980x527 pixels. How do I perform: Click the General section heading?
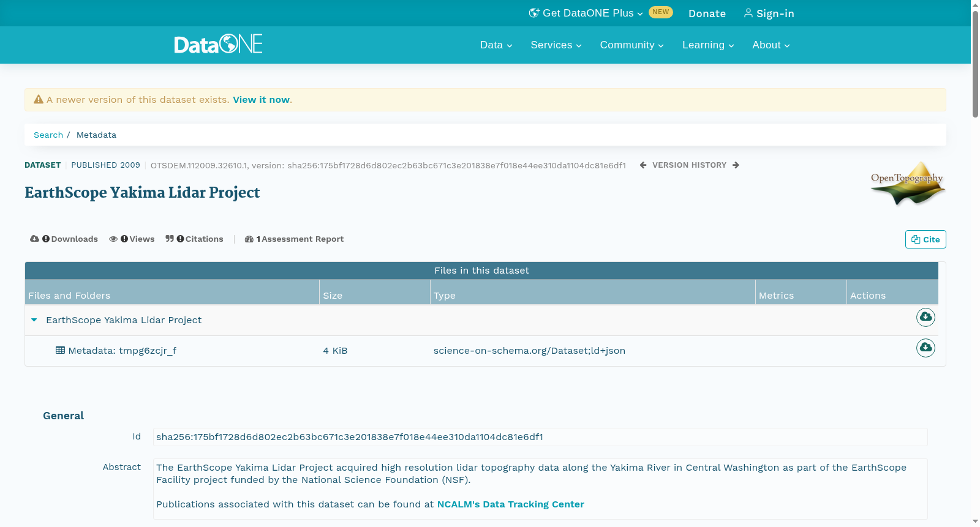tap(63, 416)
